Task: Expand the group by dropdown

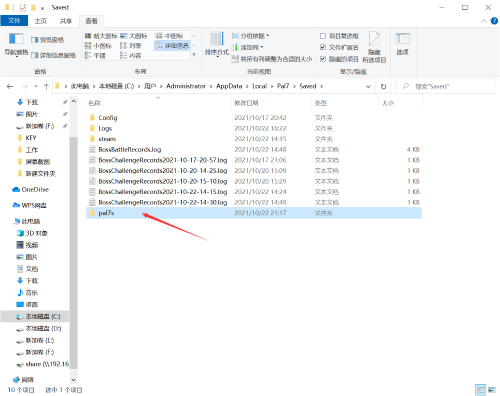Action: coord(250,36)
